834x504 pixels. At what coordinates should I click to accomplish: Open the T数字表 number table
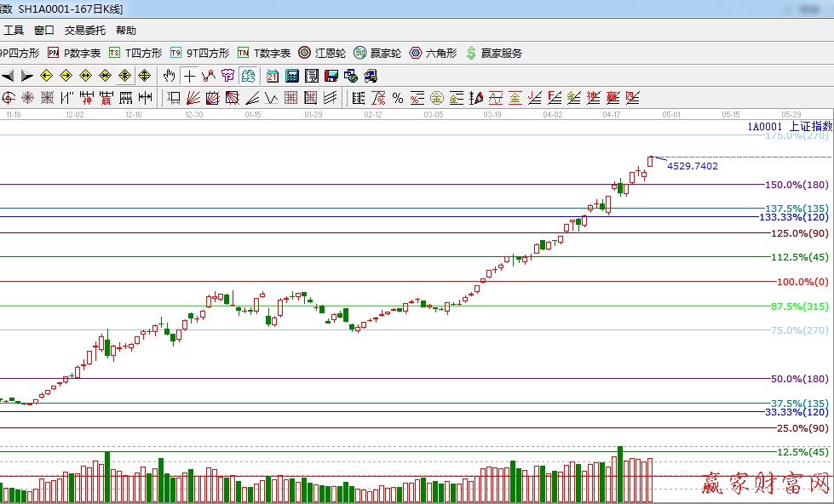[264, 53]
